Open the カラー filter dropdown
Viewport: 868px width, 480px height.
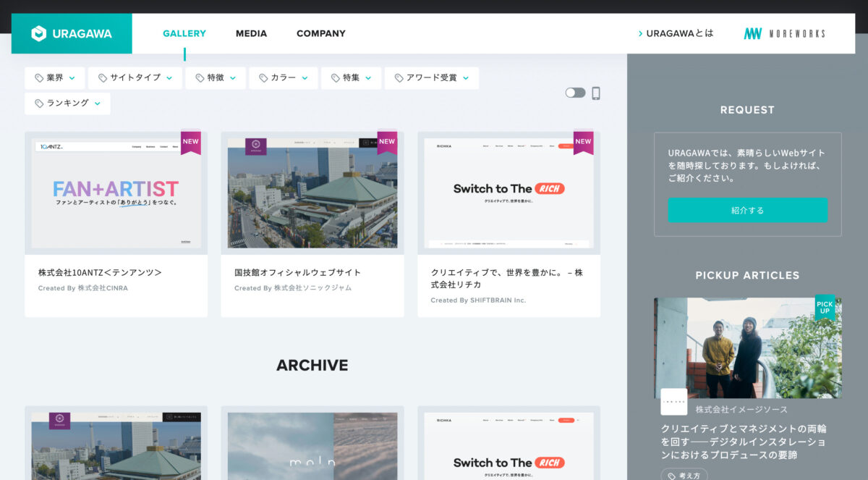[x=284, y=78]
